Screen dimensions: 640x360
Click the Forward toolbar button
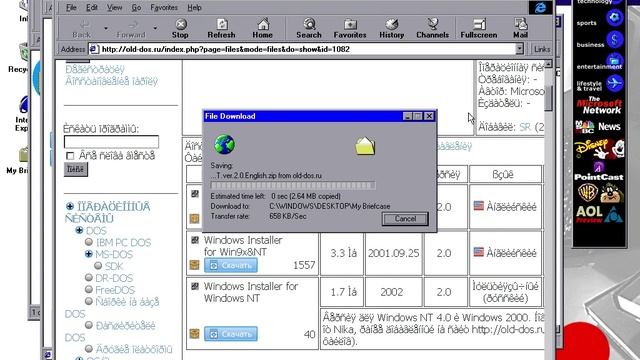pyautogui.click(x=131, y=29)
